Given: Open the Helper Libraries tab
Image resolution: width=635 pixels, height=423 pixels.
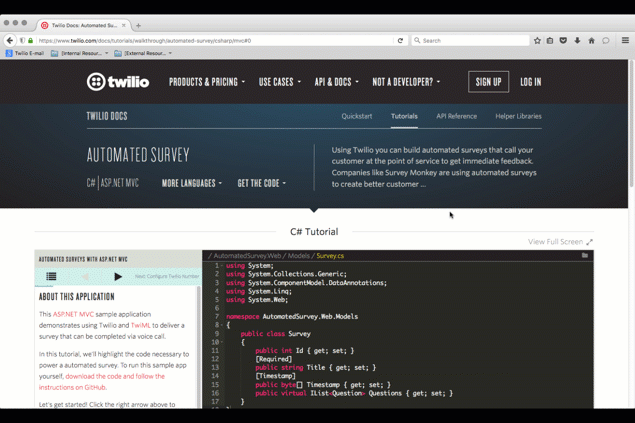Looking at the screenshot, I should click(x=518, y=116).
